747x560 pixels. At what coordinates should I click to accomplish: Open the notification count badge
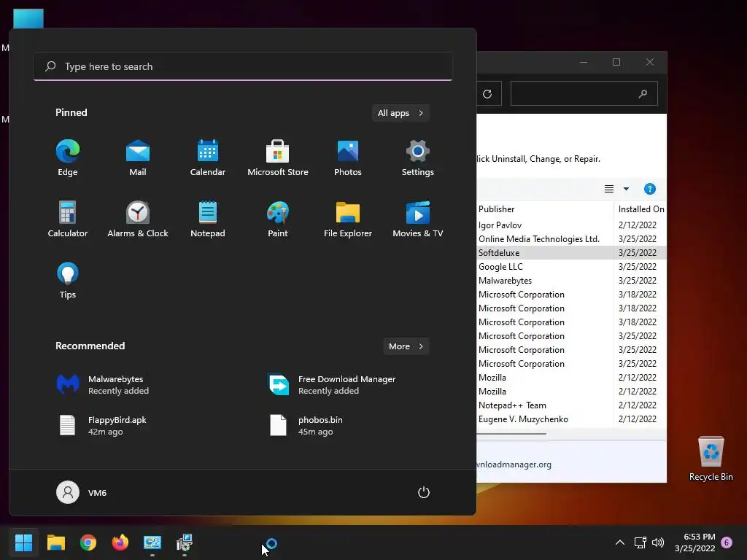(727, 542)
